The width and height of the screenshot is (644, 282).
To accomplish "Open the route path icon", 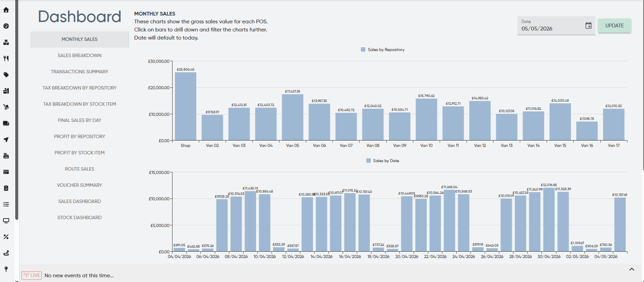I will [6, 253].
